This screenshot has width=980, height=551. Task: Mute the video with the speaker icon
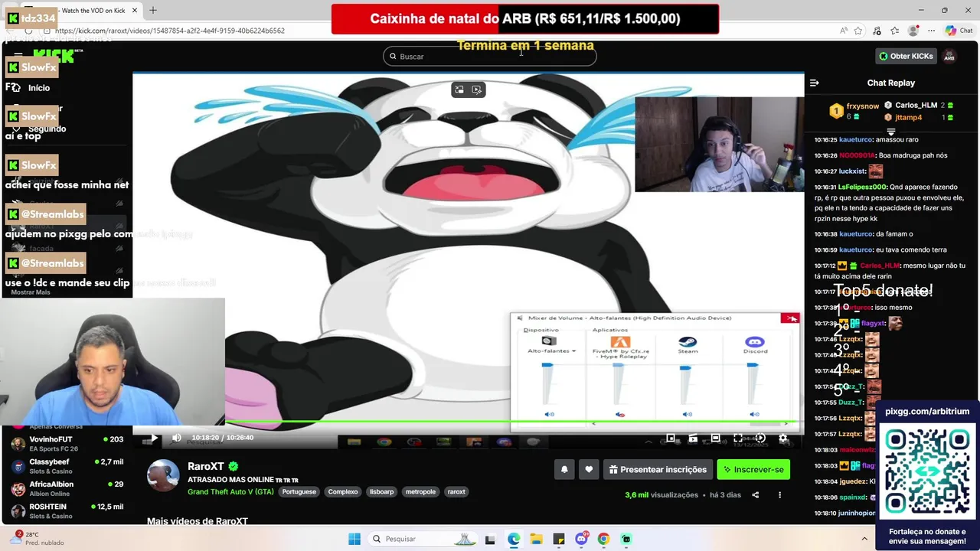tap(177, 438)
